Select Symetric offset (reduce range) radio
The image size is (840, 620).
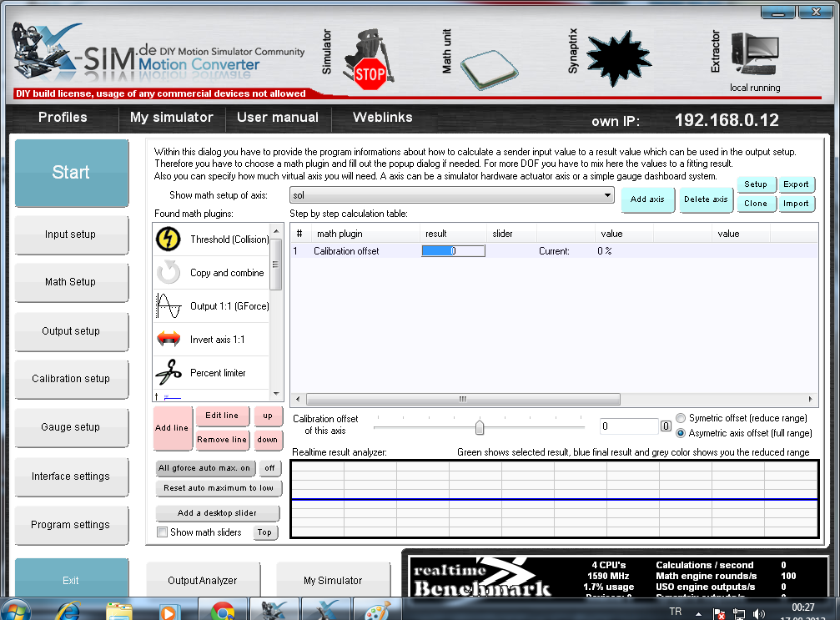pos(681,418)
